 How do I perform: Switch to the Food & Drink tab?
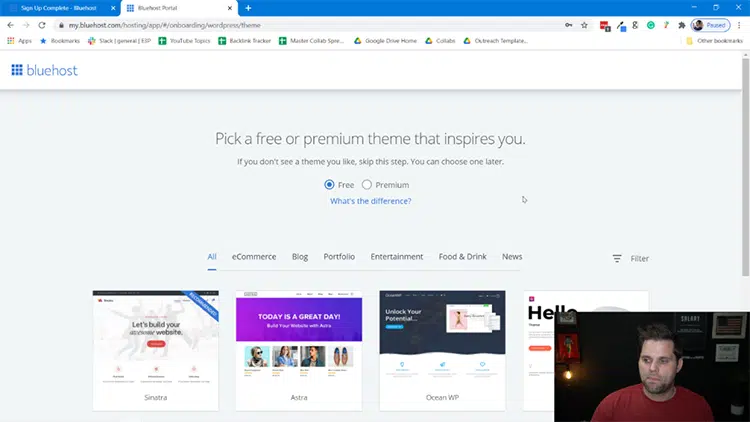pos(462,257)
